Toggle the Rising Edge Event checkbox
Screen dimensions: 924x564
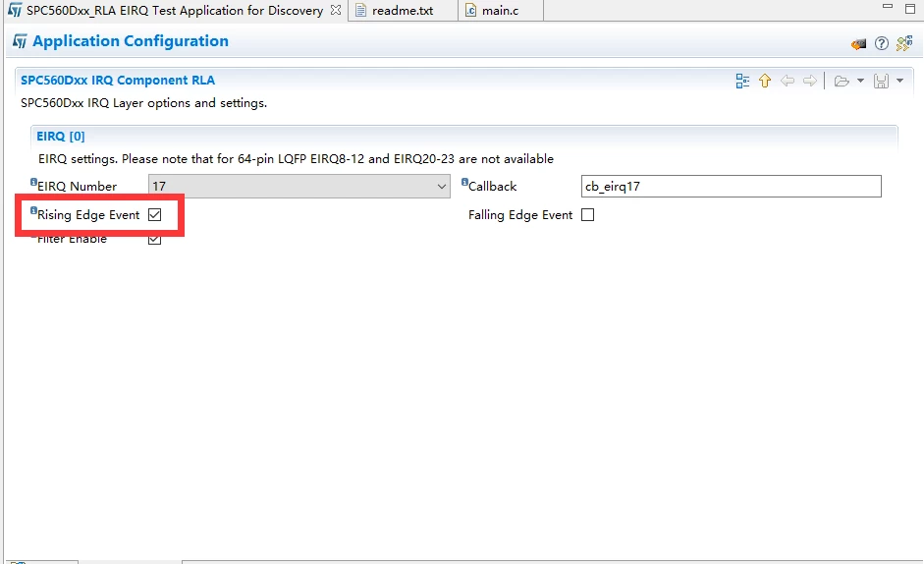(x=154, y=215)
